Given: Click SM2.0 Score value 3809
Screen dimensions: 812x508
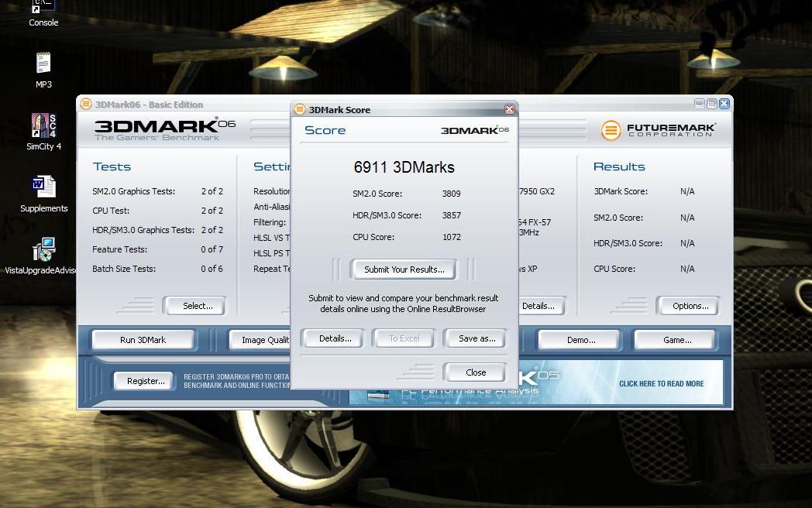Looking at the screenshot, I should pos(451,194).
